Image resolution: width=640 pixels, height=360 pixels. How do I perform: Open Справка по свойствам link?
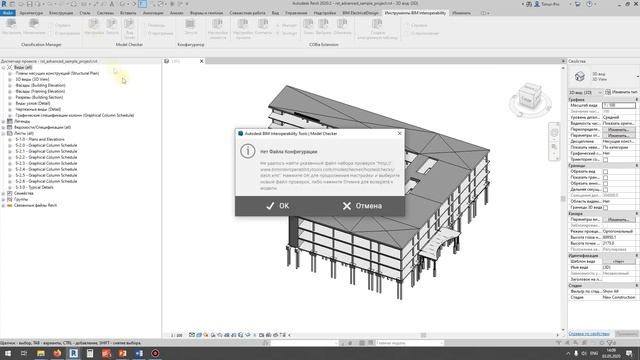tap(589, 334)
